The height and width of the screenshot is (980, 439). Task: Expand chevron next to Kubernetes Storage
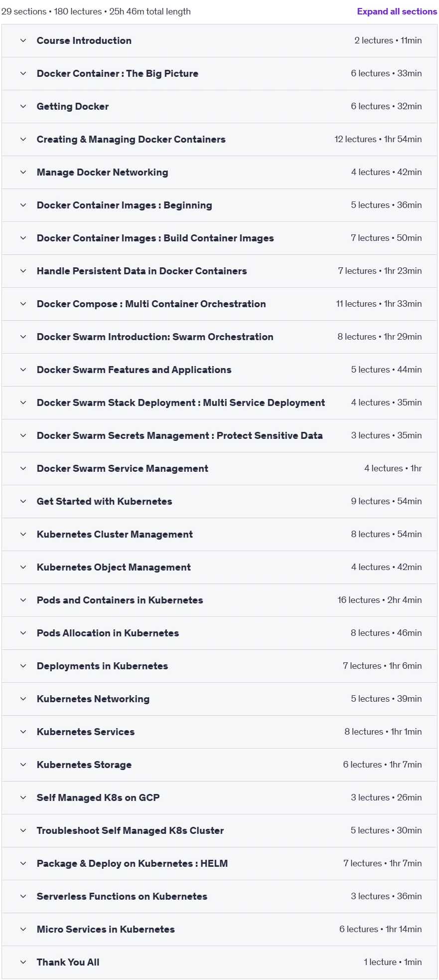pyautogui.click(x=23, y=765)
